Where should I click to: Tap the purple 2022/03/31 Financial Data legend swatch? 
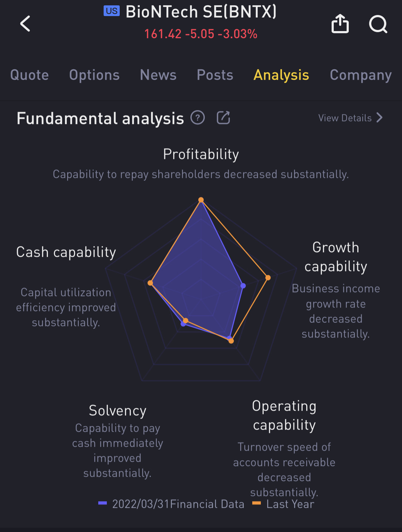tap(103, 503)
